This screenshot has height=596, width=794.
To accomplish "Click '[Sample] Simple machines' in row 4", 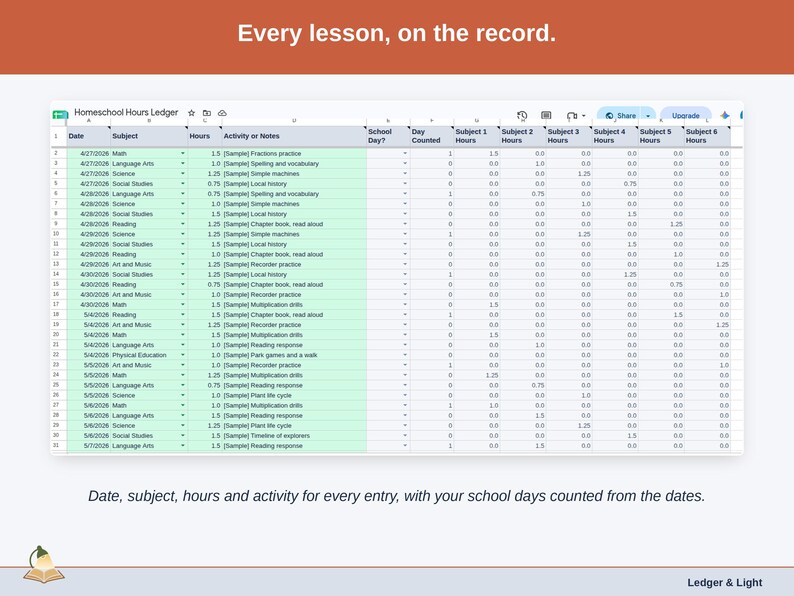I will pos(294,174).
